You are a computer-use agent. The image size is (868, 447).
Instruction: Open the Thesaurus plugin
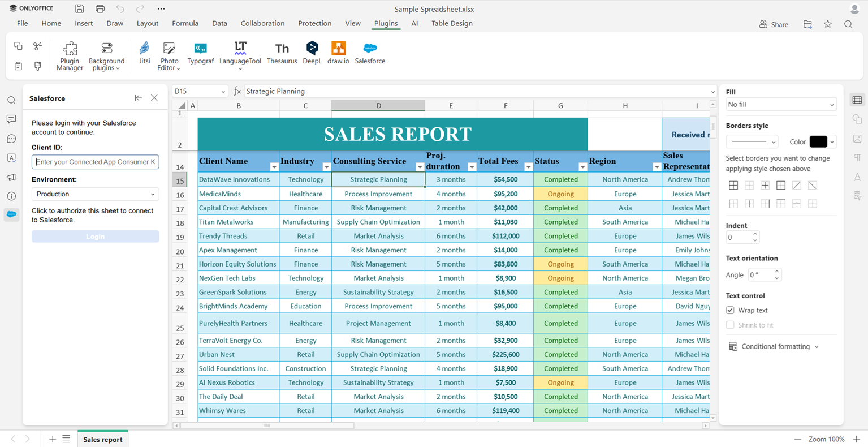point(282,53)
